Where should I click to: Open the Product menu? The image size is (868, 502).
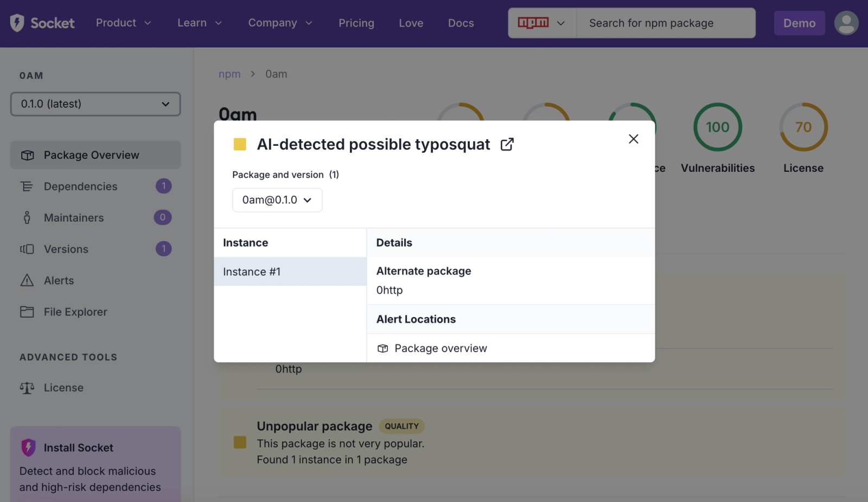tap(123, 23)
